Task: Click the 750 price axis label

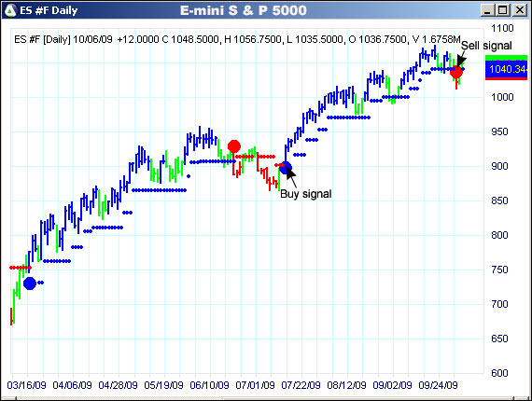Action: 499,270
